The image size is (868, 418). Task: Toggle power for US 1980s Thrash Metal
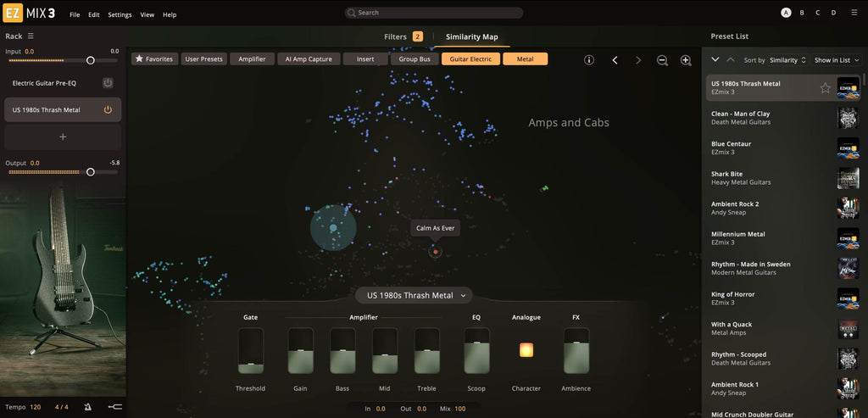coord(108,109)
